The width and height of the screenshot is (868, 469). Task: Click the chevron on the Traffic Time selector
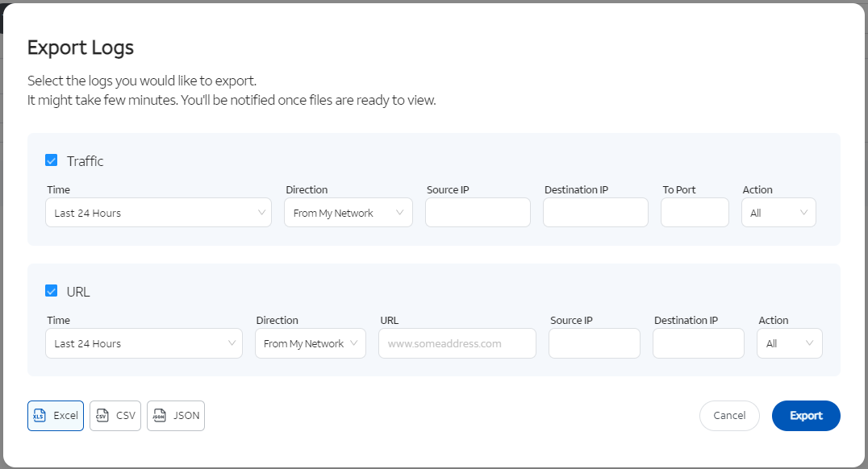click(x=261, y=212)
